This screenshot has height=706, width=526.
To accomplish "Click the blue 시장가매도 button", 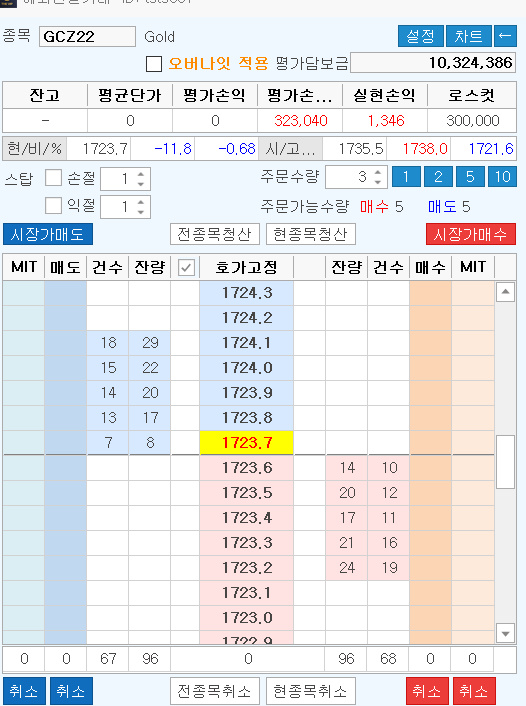I will [x=48, y=234].
